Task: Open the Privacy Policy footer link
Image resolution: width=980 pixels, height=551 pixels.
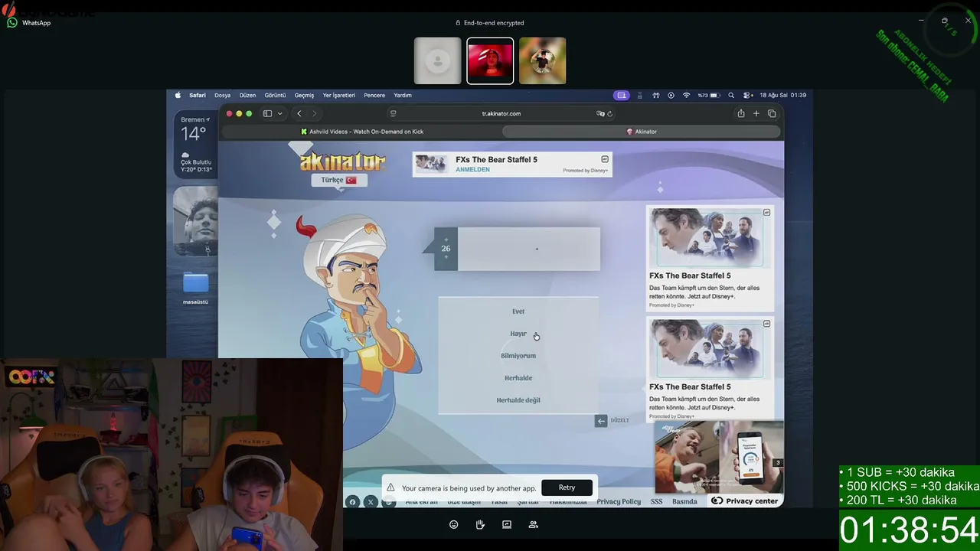Action: point(619,502)
